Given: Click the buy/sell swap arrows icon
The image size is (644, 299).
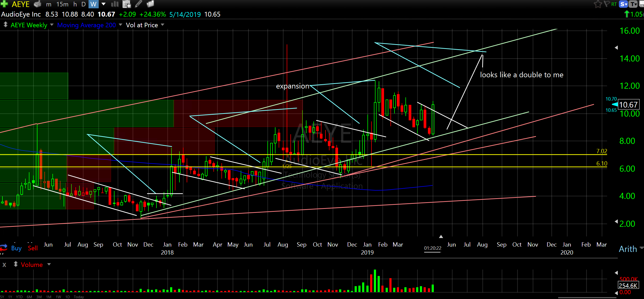Looking at the screenshot, I should click(4, 248).
